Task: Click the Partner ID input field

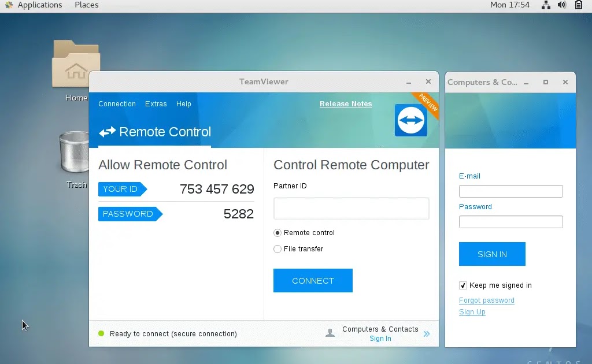Action: click(351, 209)
